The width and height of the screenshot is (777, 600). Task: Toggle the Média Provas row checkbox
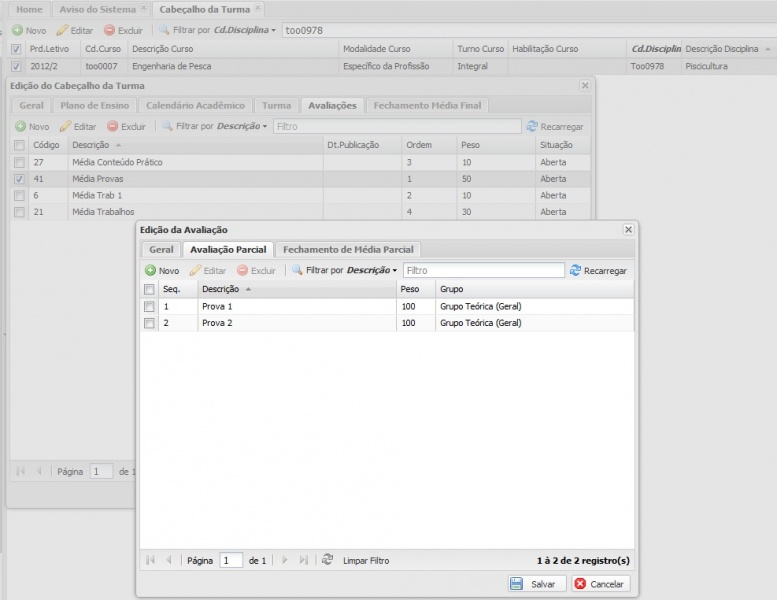(x=19, y=179)
